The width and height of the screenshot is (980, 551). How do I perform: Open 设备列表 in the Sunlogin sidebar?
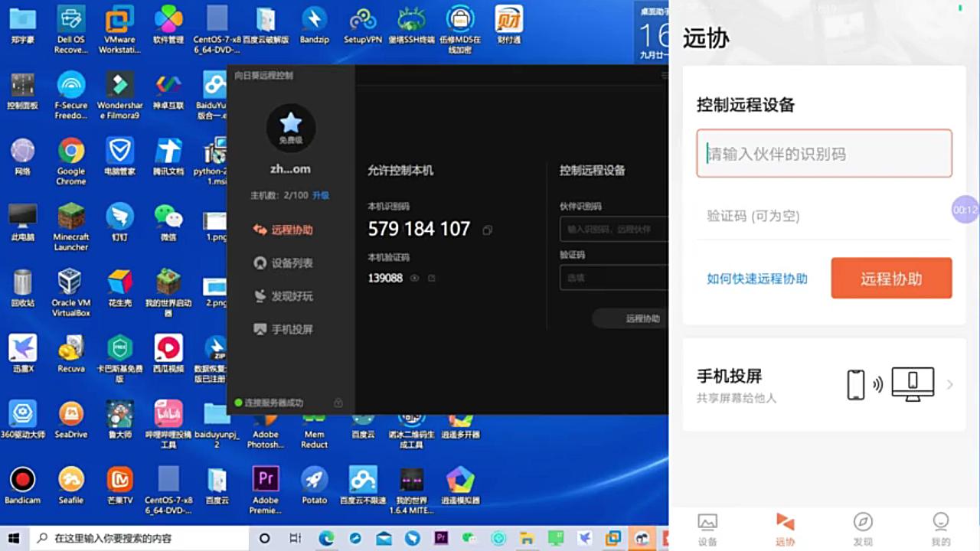(x=283, y=262)
